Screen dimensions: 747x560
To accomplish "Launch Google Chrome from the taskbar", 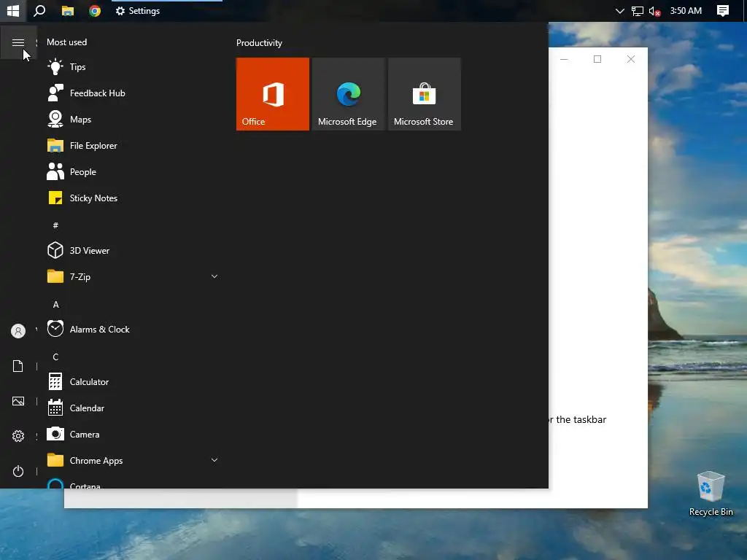I will tap(95, 10).
